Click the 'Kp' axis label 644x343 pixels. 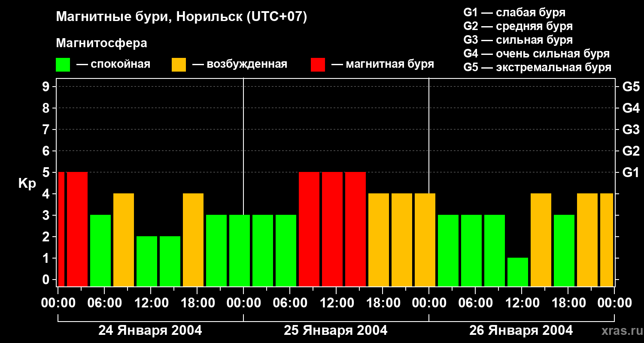27,184
